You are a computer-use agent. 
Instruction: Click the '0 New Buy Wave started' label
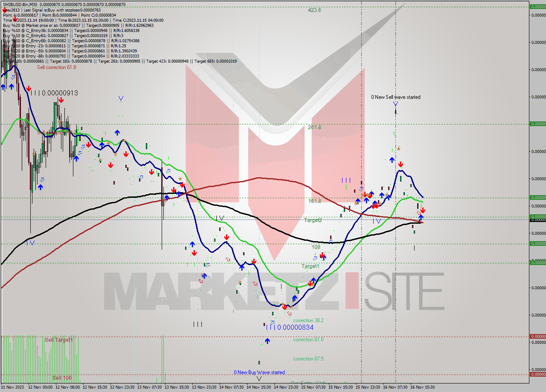[x=259, y=372]
